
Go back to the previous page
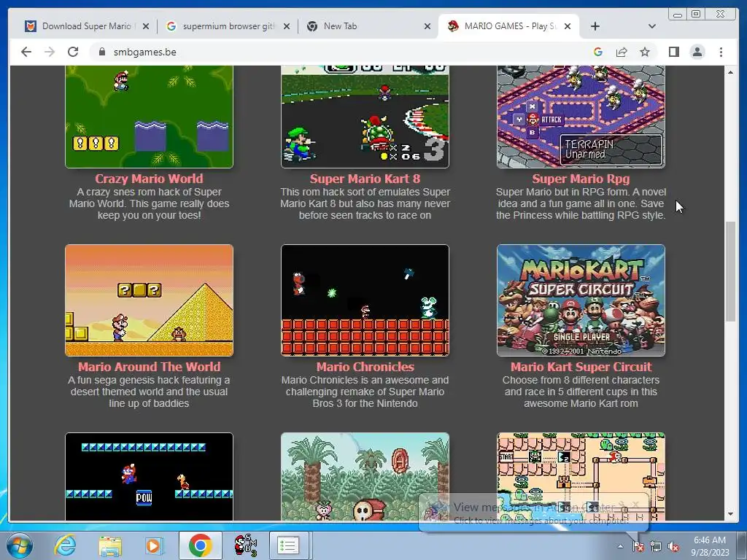click(26, 52)
